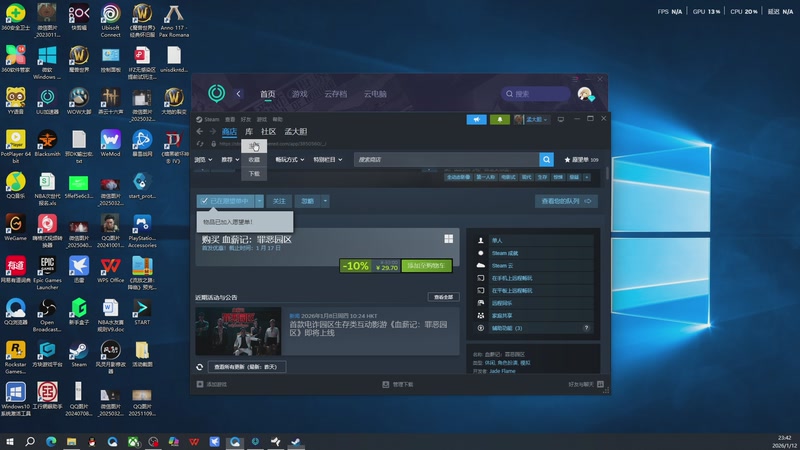Open the Friends menu in Steam menu bar

click(245, 119)
